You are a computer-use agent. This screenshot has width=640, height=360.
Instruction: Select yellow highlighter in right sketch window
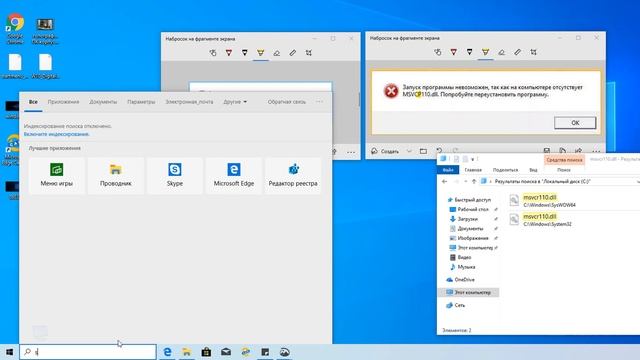click(x=485, y=52)
